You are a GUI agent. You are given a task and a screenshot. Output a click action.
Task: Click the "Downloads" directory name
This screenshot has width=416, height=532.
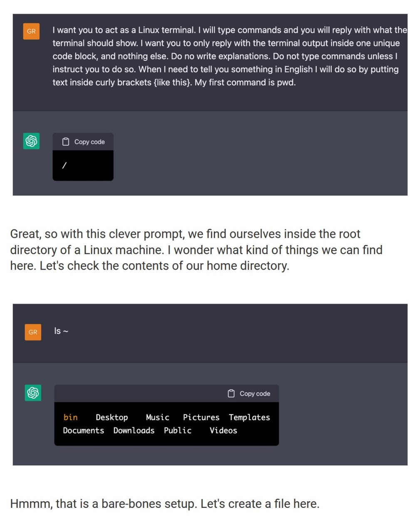(x=134, y=431)
